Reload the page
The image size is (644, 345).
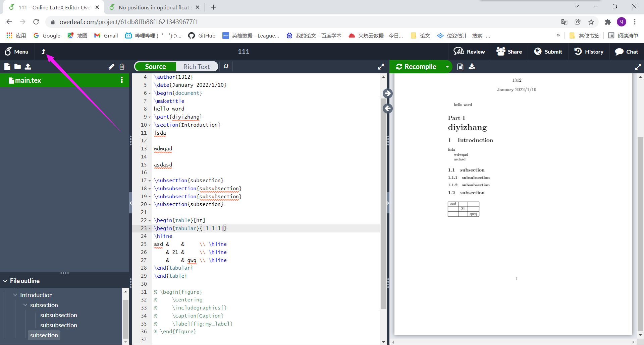[36, 22]
